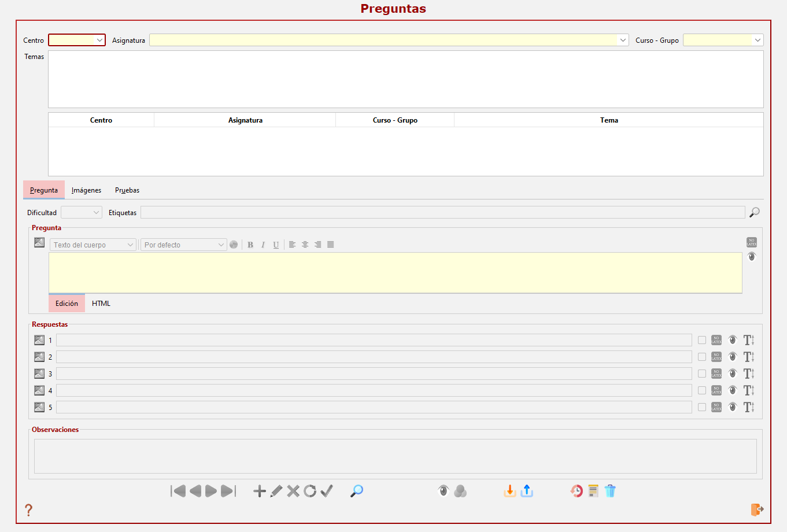Open the Dificultad dropdown
The width and height of the screenshot is (787, 532).
click(x=82, y=212)
